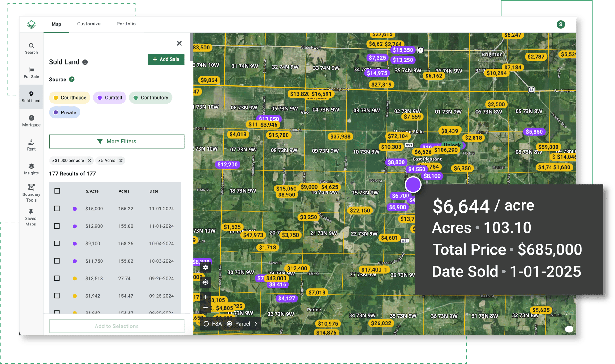Click Add to Selections button

coord(117,326)
